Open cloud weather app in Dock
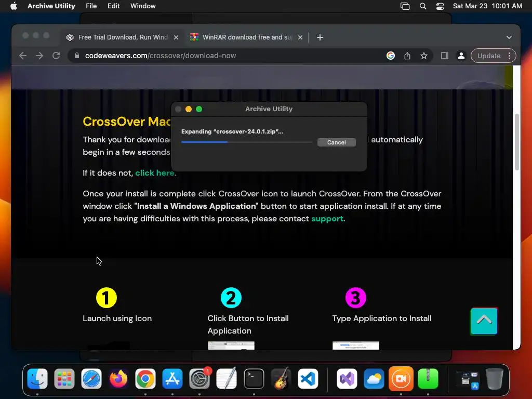Screen dimensions: 532x399 click(x=374, y=379)
